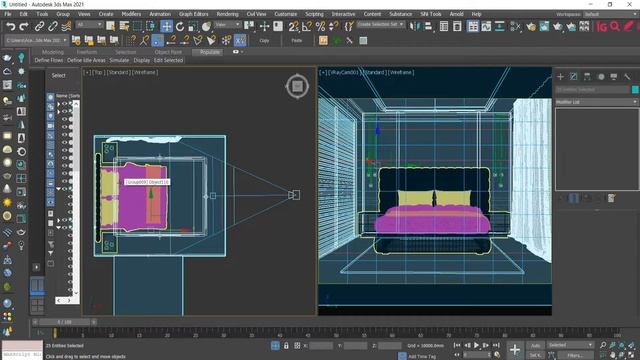Click the Undo arrow icon
This screenshot has width=640, height=360.
[x=11, y=27]
